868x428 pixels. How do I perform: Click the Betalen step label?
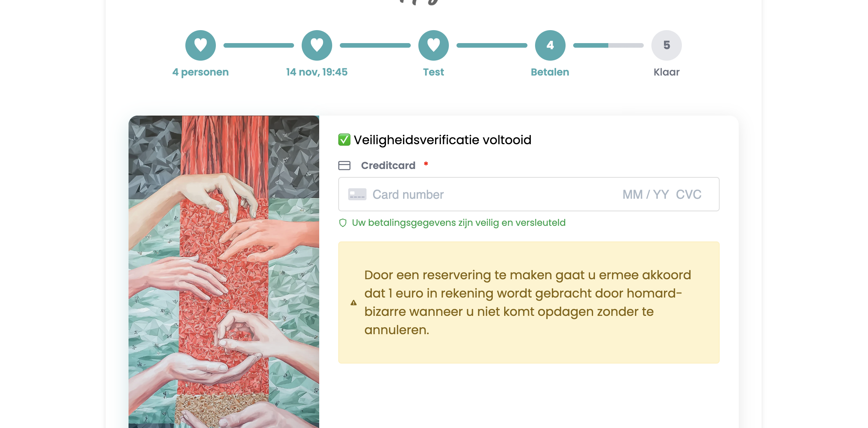click(550, 72)
